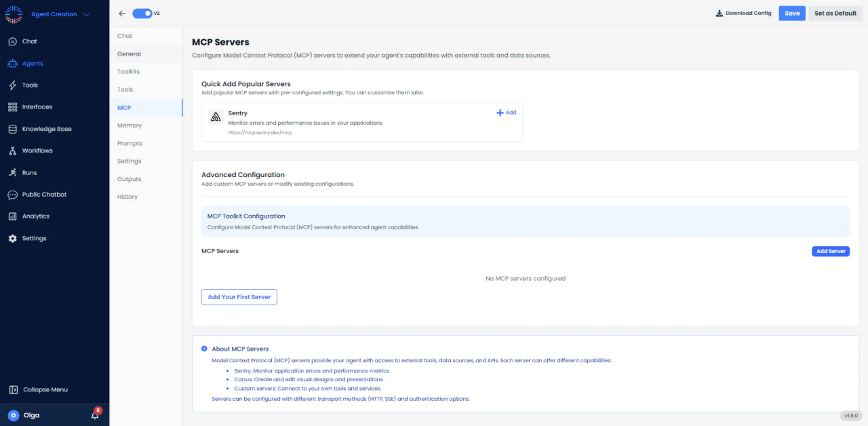
Task: Click the Settings gear icon in the sidebar
Action: click(12, 238)
